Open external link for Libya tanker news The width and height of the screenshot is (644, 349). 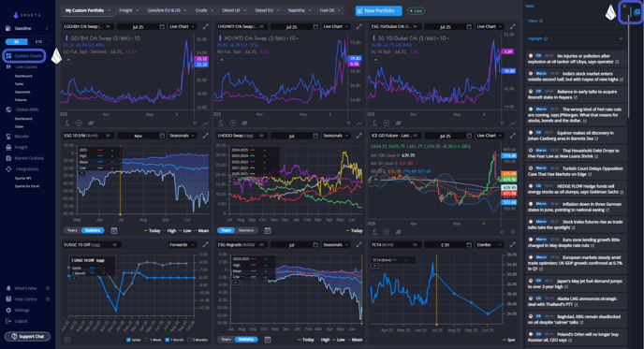coord(617,62)
